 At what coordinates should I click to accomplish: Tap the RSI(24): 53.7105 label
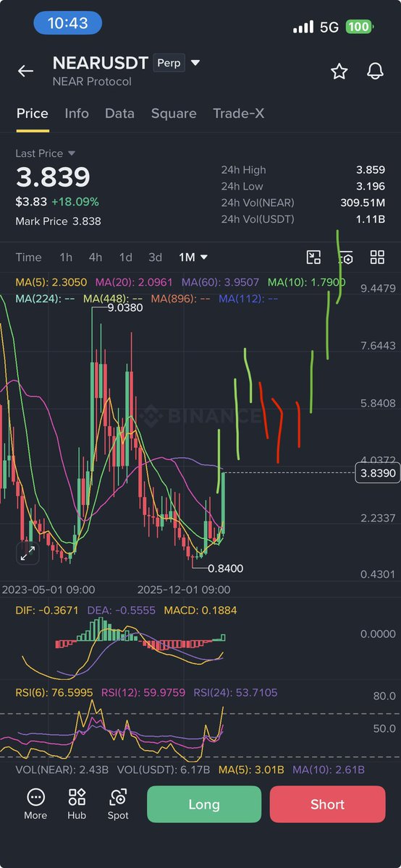click(235, 693)
